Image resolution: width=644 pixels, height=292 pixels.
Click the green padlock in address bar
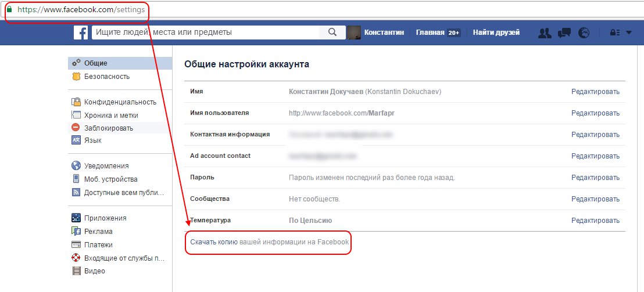pyautogui.click(x=9, y=9)
